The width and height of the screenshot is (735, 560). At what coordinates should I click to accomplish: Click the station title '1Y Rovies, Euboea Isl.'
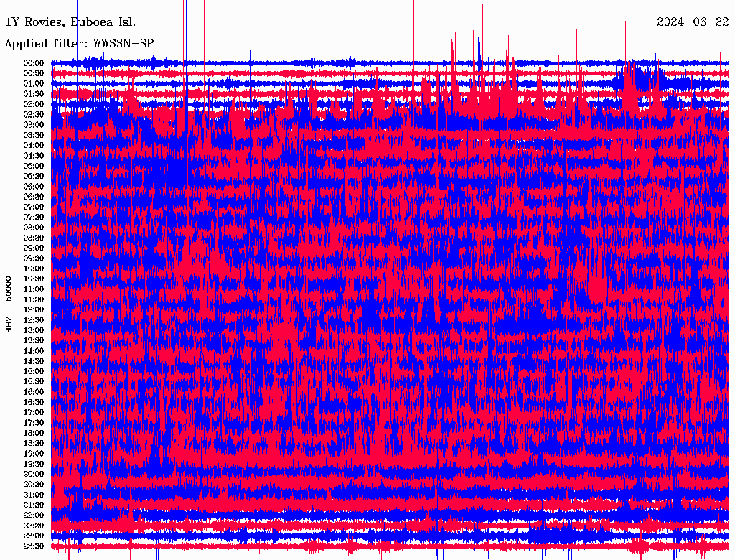pyautogui.click(x=70, y=22)
